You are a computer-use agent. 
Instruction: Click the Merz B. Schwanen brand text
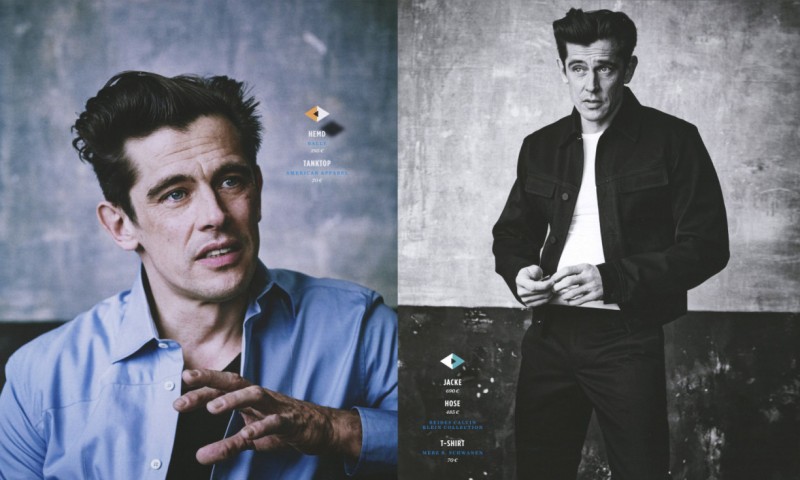tap(452, 452)
